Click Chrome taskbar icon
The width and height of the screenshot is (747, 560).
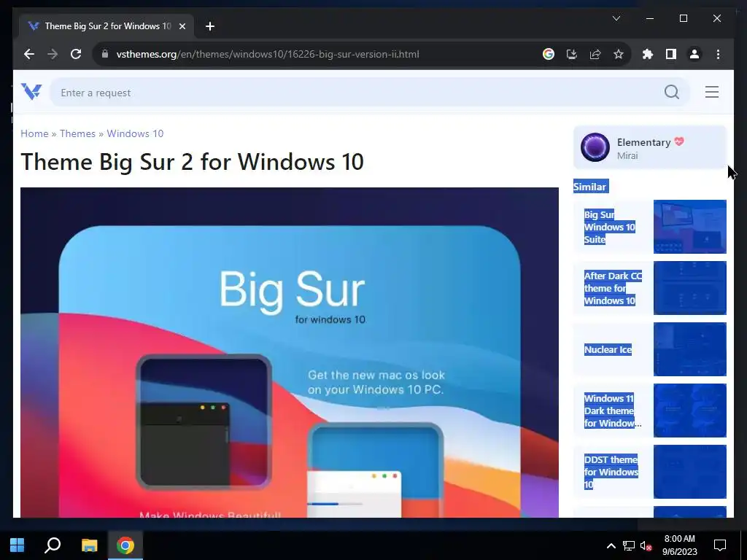point(125,545)
